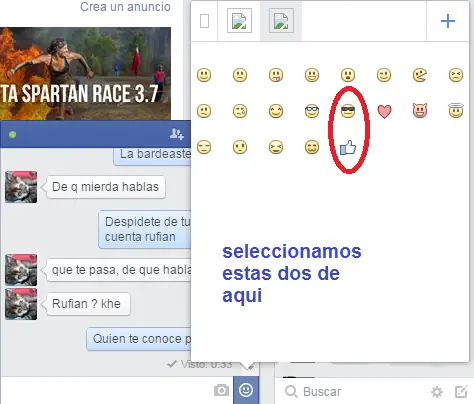Image resolution: width=474 pixels, height=404 pixels.
Task: Open the Crea un anuncio link
Action: tap(125, 7)
